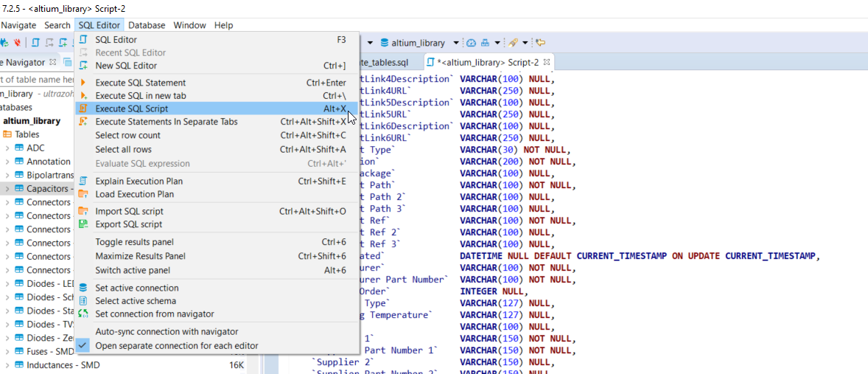868x374 pixels.
Task: Open the altium_library active database dropdown
Action: tap(456, 43)
